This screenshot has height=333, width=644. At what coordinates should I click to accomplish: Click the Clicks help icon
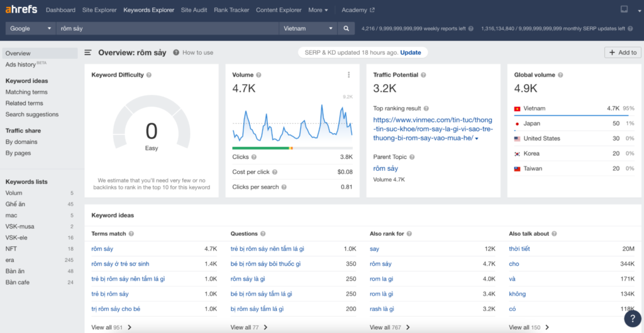[254, 156]
